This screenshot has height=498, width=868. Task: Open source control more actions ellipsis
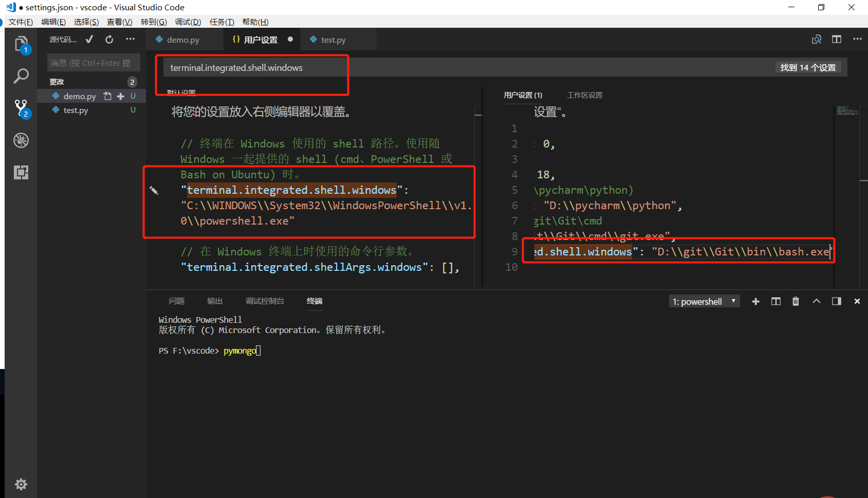131,39
